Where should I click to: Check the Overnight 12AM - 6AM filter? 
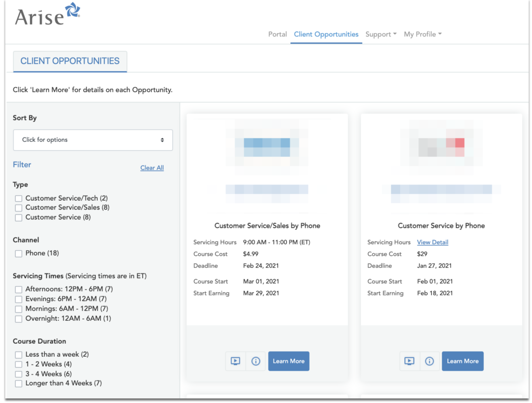point(19,318)
